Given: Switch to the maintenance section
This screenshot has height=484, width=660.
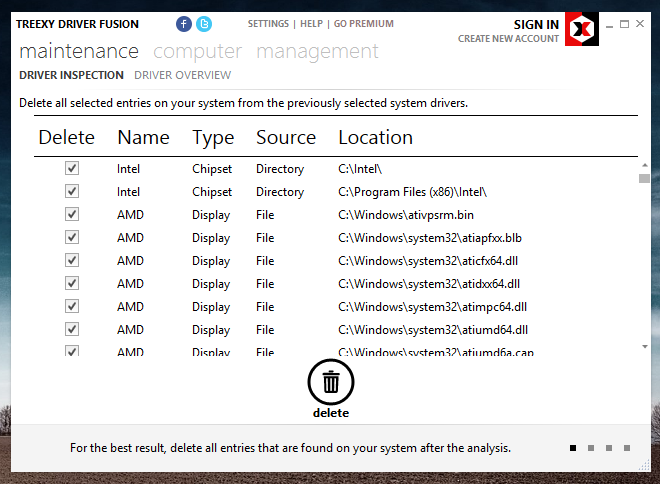Looking at the screenshot, I should 79,51.
